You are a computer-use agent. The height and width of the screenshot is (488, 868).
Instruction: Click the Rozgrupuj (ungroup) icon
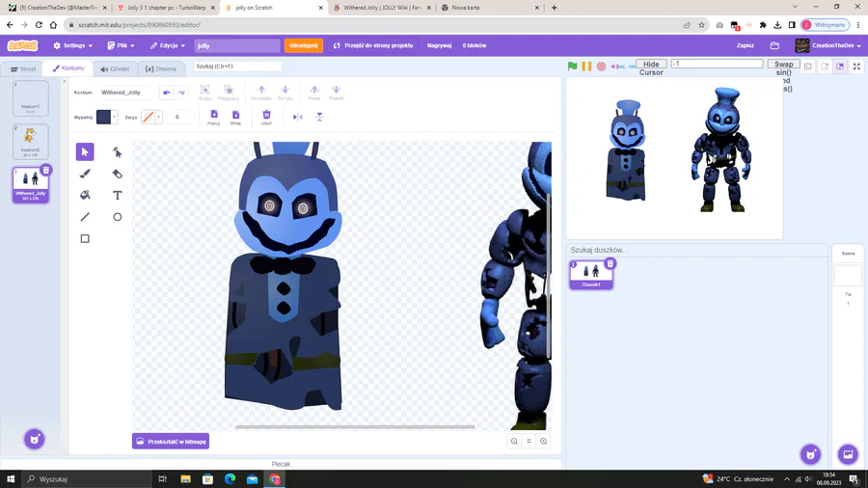[x=228, y=93]
